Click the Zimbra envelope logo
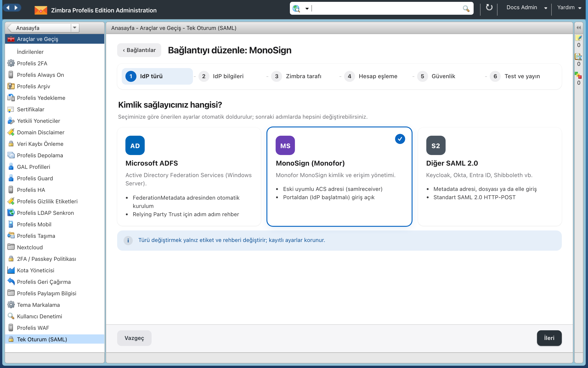This screenshot has height=368, width=588. pyautogui.click(x=41, y=10)
